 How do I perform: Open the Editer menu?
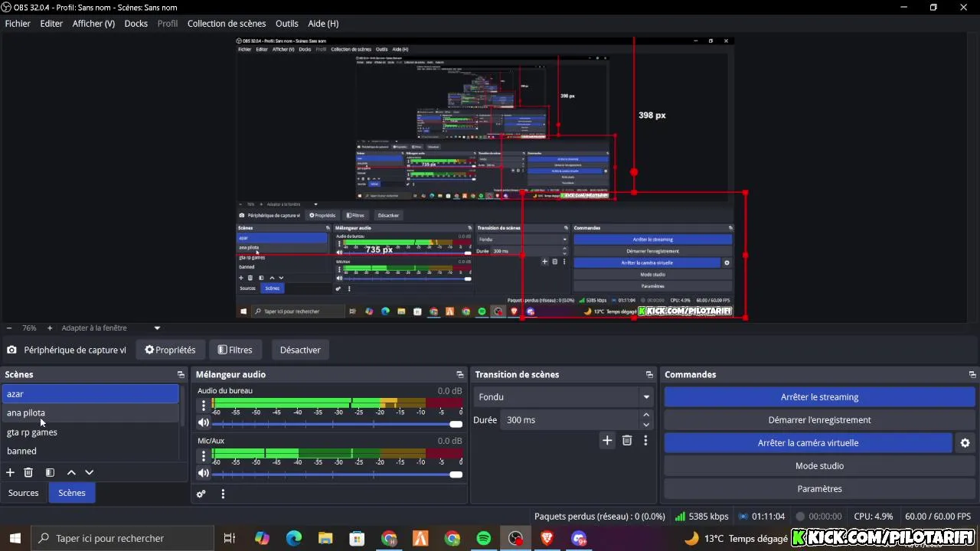pos(51,24)
